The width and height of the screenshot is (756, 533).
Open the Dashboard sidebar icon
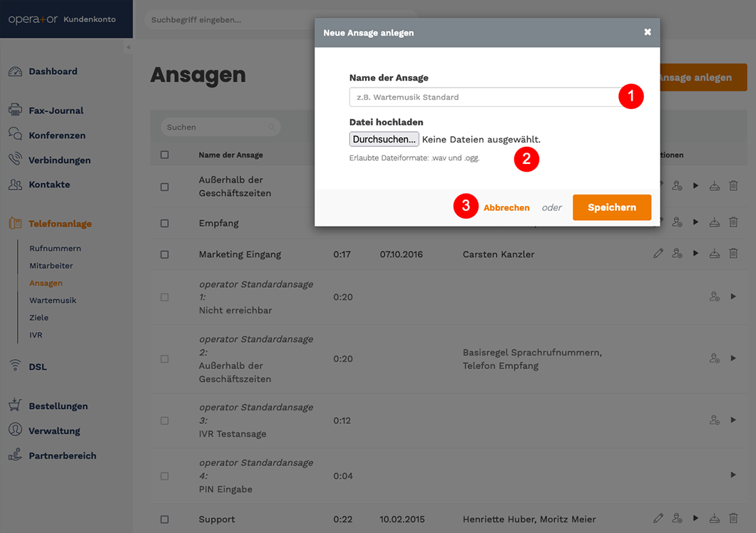click(x=16, y=71)
